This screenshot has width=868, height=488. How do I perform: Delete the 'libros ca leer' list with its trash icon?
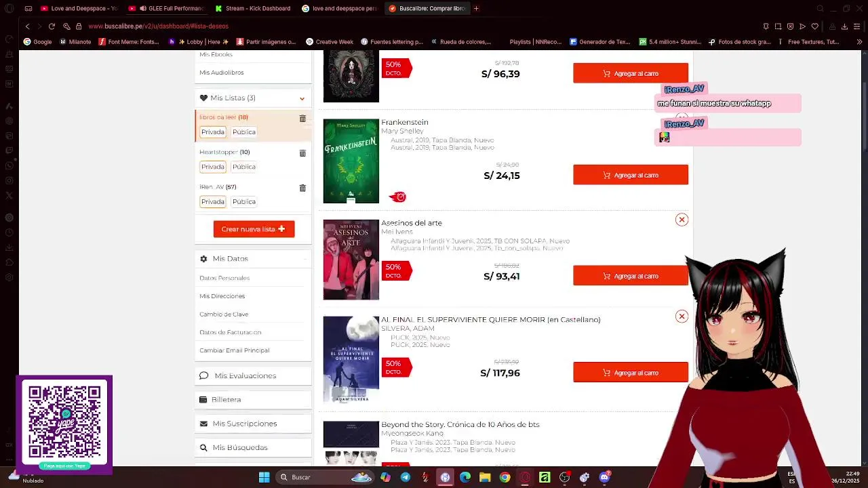pyautogui.click(x=302, y=118)
